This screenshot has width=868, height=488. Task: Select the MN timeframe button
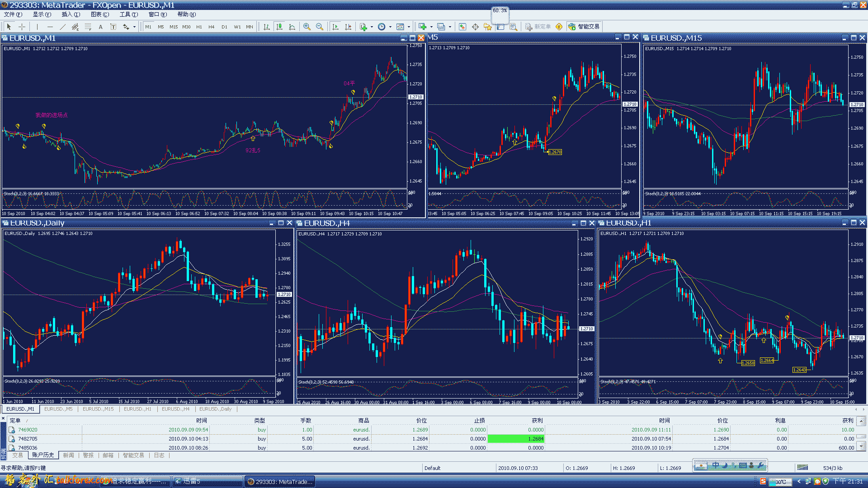(250, 27)
